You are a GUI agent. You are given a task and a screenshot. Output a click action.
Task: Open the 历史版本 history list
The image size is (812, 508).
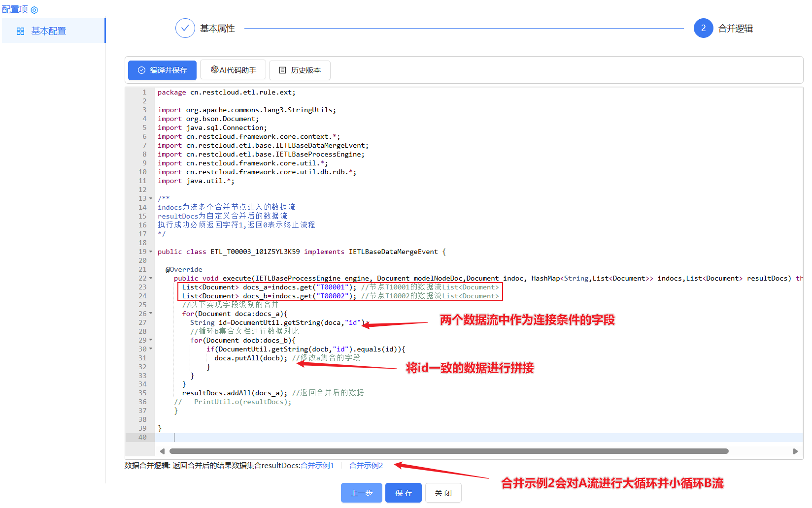pos(300,70)
